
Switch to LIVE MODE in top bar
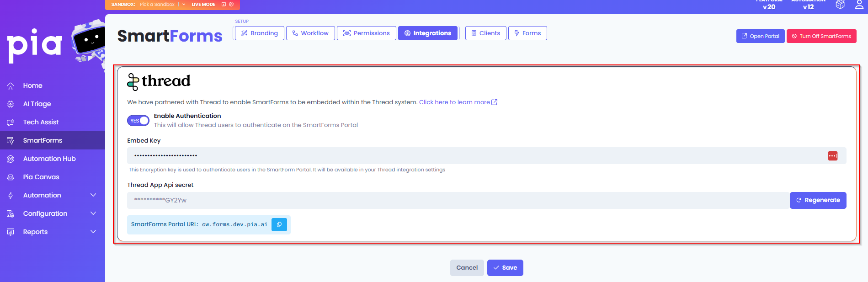(x=203, y=4)
